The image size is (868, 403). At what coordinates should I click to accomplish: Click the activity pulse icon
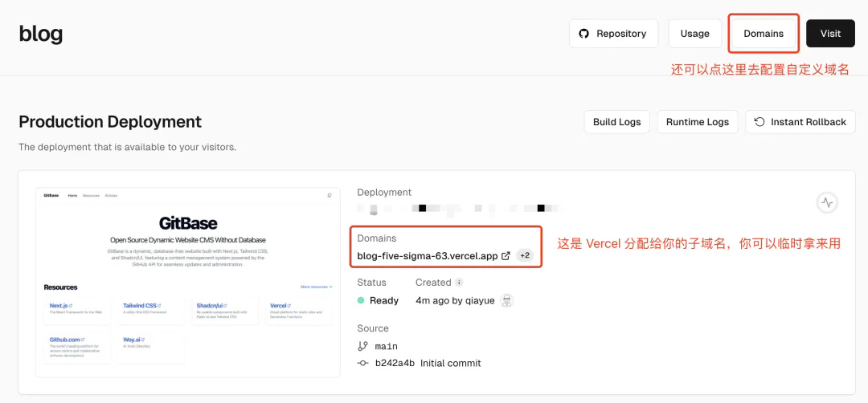tap(827, 203)
